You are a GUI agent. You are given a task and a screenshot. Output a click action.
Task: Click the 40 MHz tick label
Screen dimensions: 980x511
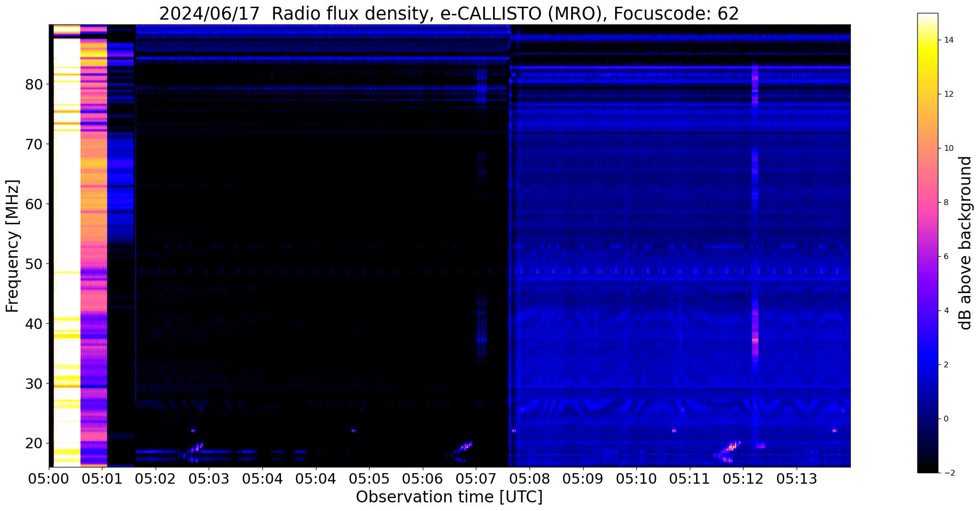34,324
